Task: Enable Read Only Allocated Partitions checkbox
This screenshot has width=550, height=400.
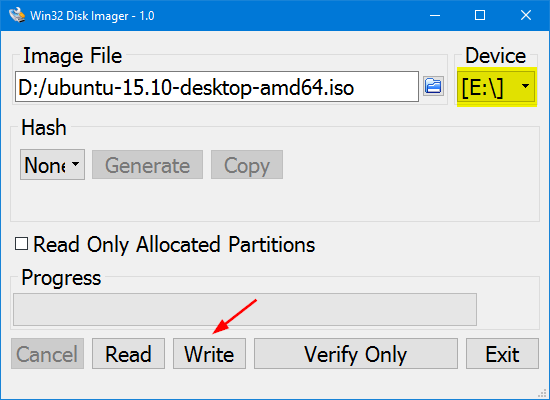Action: (21, 244)
